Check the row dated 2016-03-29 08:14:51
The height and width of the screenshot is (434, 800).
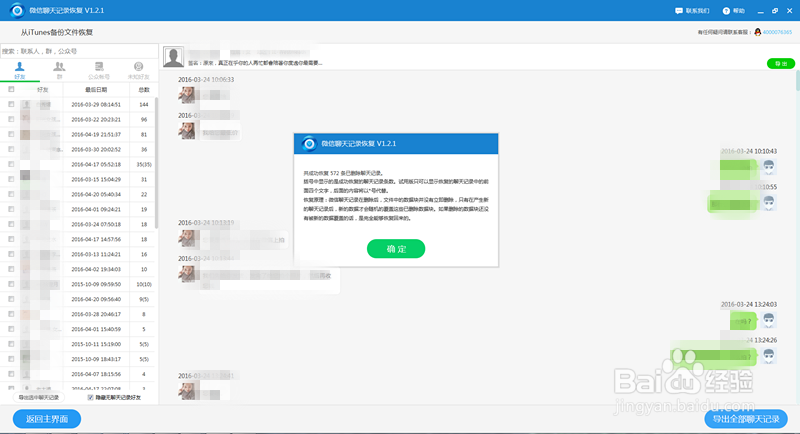[x=11, y=104]
